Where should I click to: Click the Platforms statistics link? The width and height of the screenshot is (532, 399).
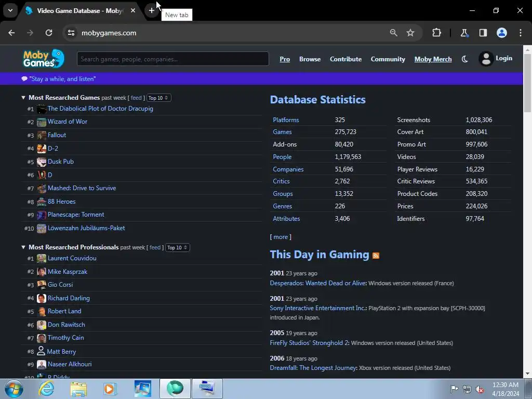(x=286, y=120)
